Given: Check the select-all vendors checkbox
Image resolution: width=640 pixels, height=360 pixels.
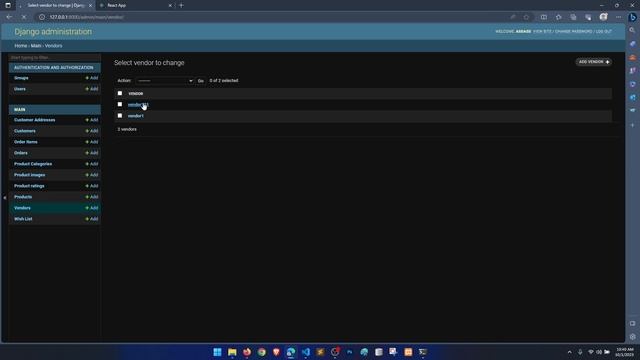Looking at the screenshot, I should [x=120, y=93].
